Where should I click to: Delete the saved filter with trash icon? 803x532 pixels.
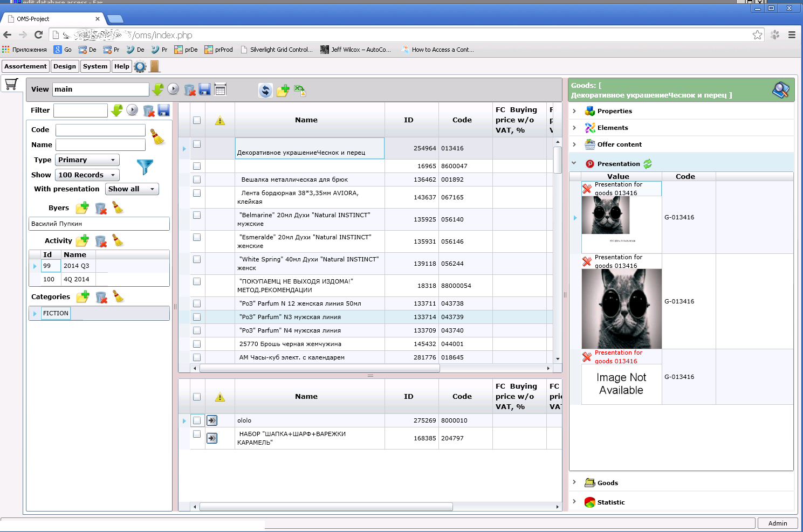click(x=149, y=110)
